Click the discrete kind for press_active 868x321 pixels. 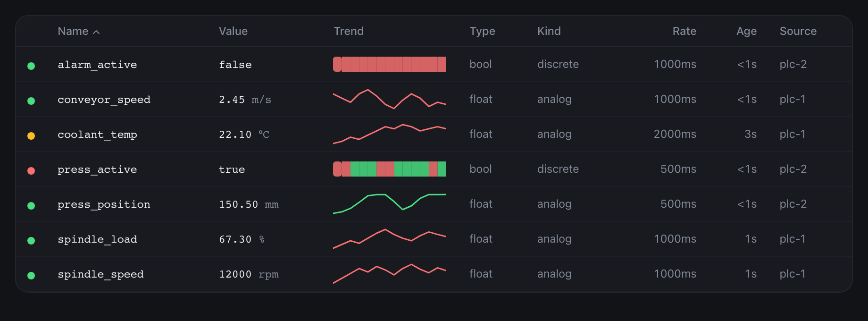[558, 169]
